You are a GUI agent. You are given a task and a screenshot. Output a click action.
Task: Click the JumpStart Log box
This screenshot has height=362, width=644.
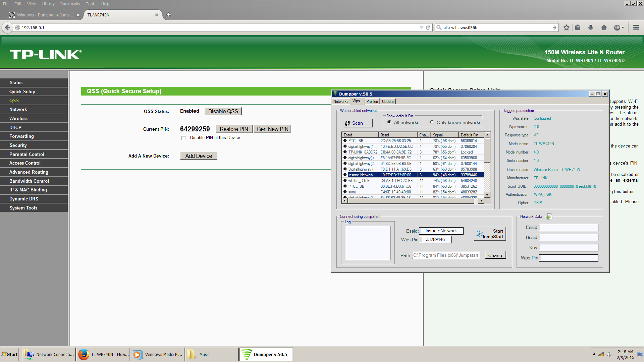click(x=368, y=243)
